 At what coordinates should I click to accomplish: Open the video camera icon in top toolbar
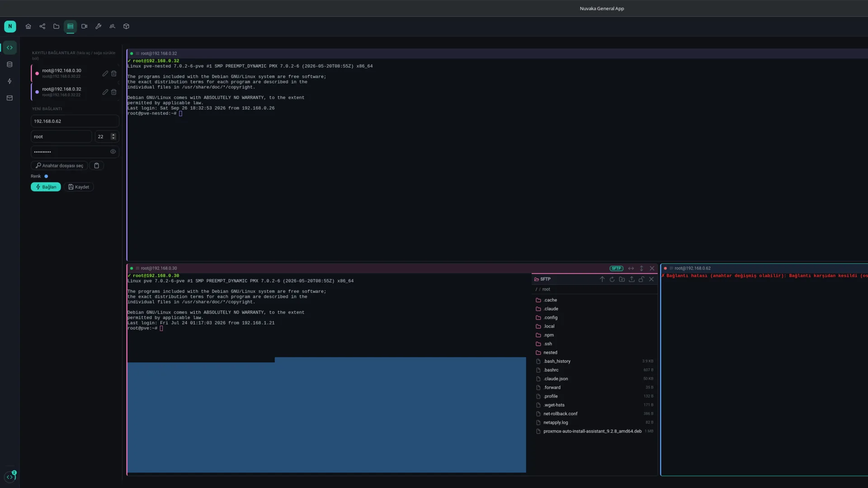click(84, 26)
